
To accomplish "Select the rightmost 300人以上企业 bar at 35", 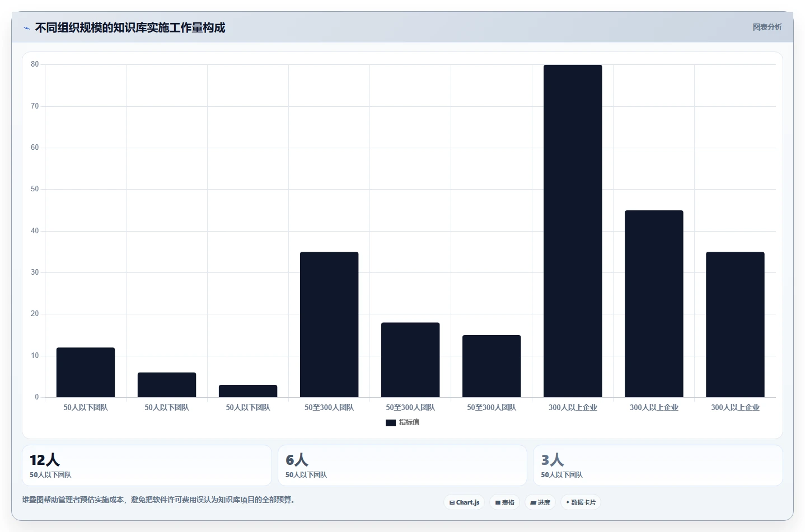I will 735,324.
